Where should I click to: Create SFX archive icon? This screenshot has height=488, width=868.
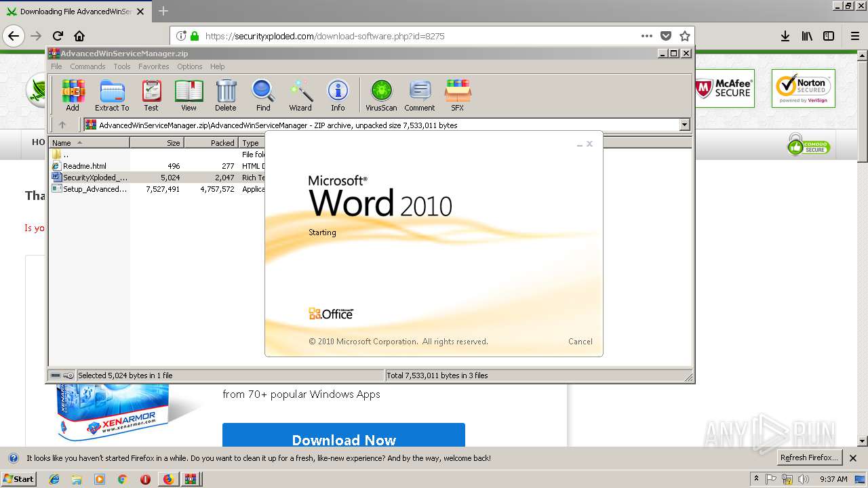[x=458, y=96]
